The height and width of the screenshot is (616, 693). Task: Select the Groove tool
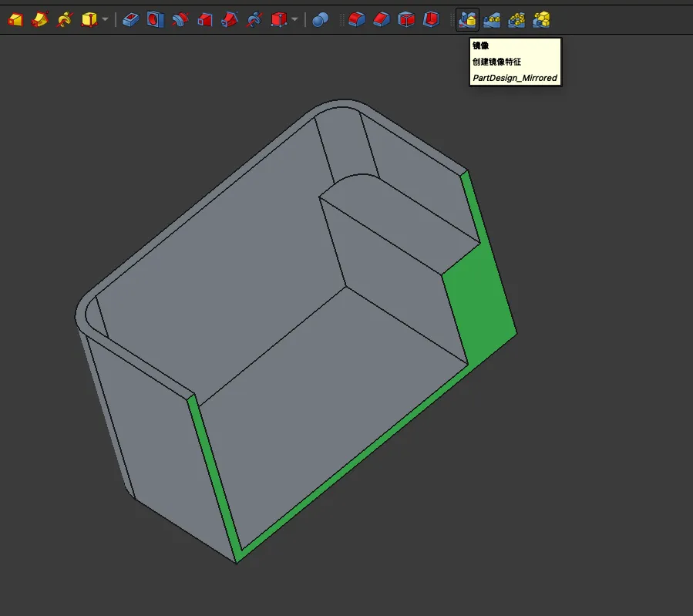click(180, 19)
